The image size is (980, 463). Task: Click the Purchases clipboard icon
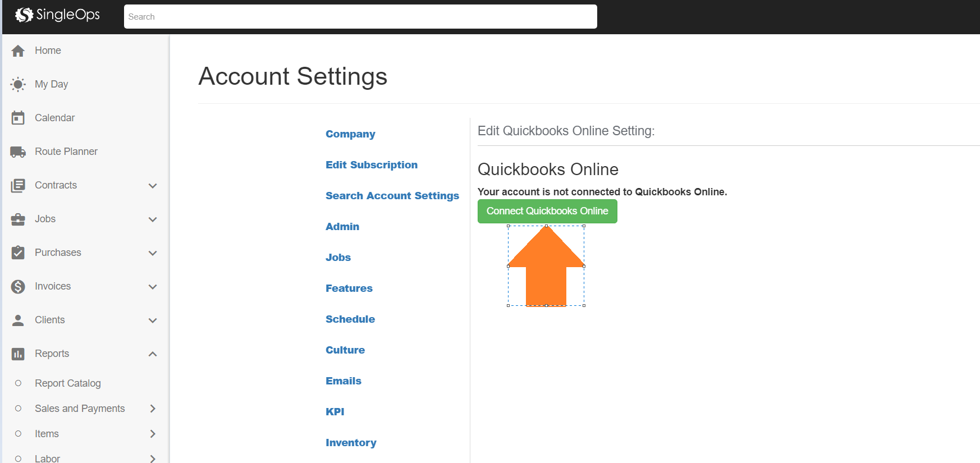pos(18,253)
